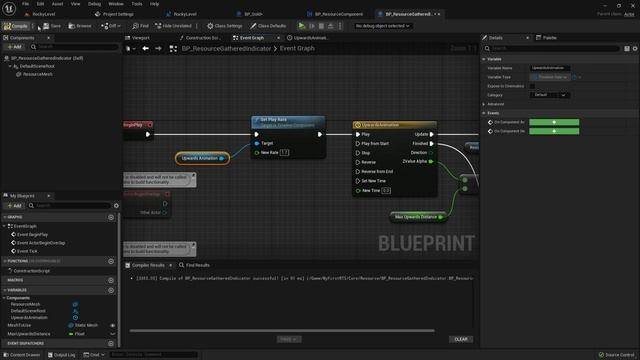Select Event Tick in My Blueprint
640x360 pixels.
coord(27,251)
